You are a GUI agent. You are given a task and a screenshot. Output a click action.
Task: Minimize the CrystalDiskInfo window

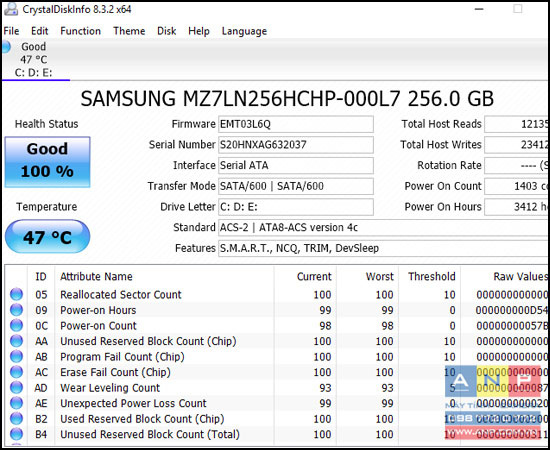[x=479, y=9]
